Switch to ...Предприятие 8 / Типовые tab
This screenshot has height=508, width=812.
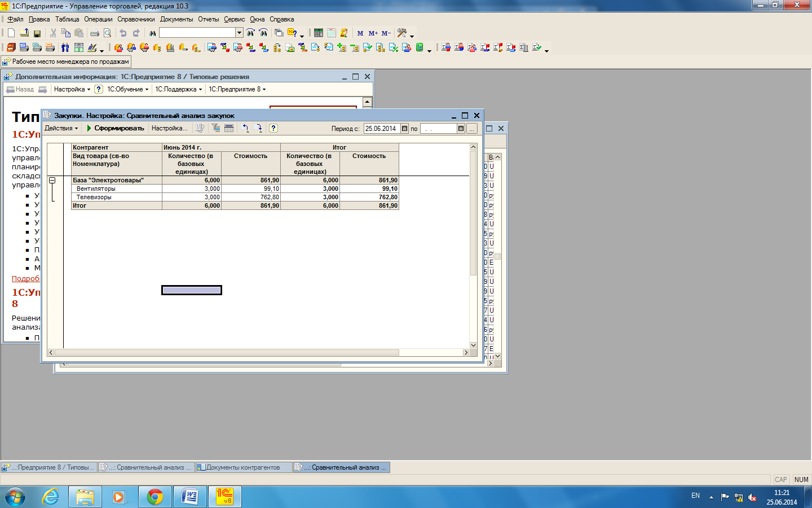click(x=48, y=467)
